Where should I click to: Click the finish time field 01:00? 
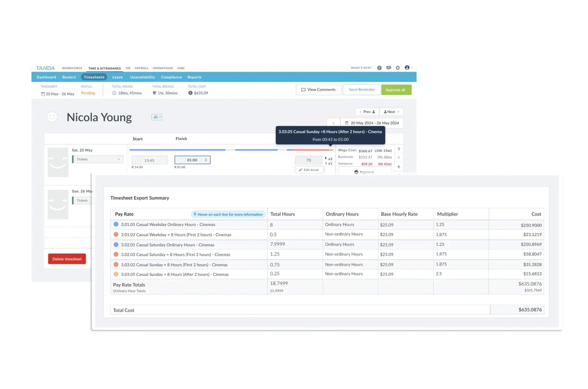pos(192,160)
